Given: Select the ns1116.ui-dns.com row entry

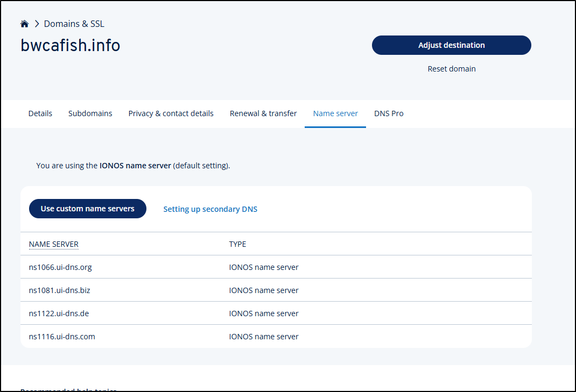Looking at the screenshot, I should point(62,337).
